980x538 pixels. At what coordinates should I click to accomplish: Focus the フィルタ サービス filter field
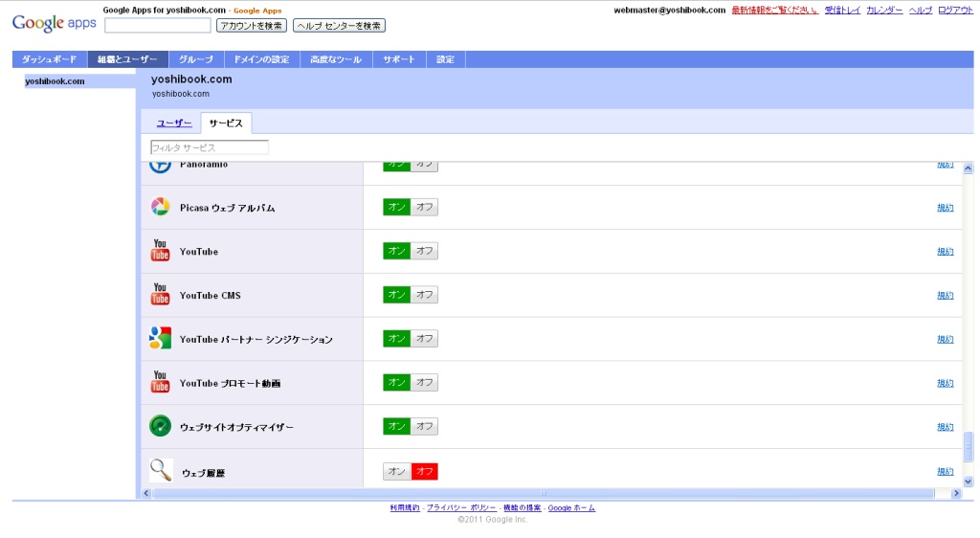[x=210, y=147]
